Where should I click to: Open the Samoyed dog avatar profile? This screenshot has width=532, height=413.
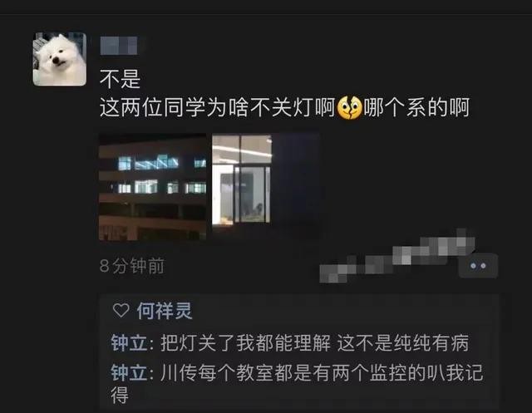(x=60, y=59)
